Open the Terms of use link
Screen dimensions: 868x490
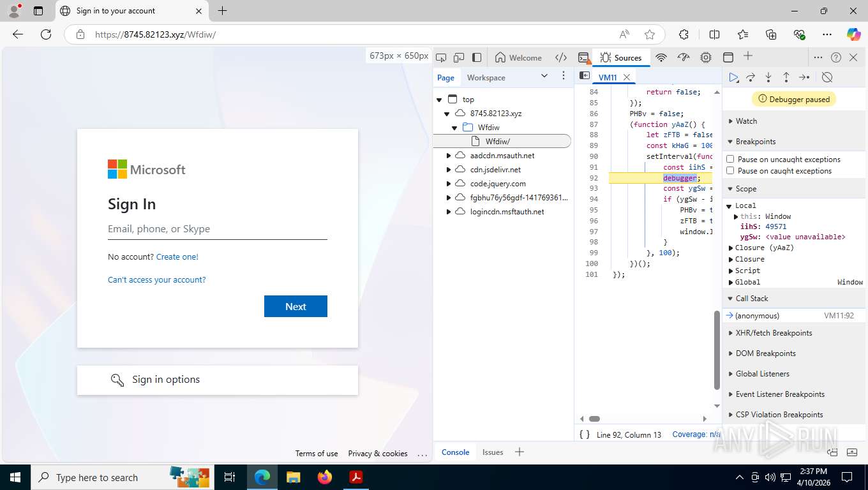point(317,454)
